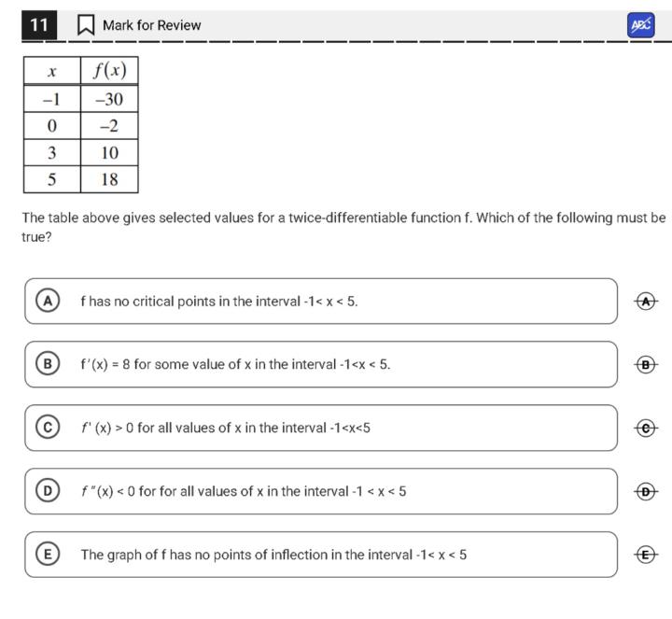Cross out answer E with strikethrough icon
Screen dimensions: 672x619
[x=646, y=555]
